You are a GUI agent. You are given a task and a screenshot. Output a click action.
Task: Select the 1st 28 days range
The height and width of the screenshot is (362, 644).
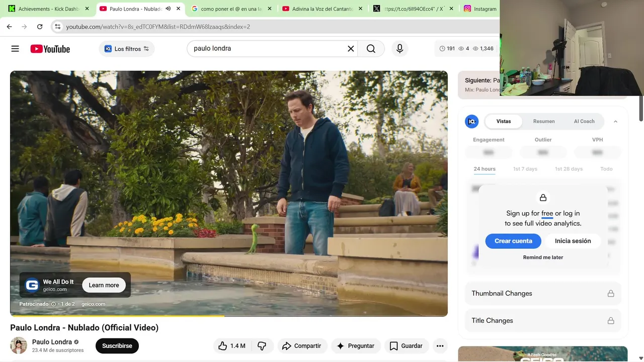[x=569, y=169]
